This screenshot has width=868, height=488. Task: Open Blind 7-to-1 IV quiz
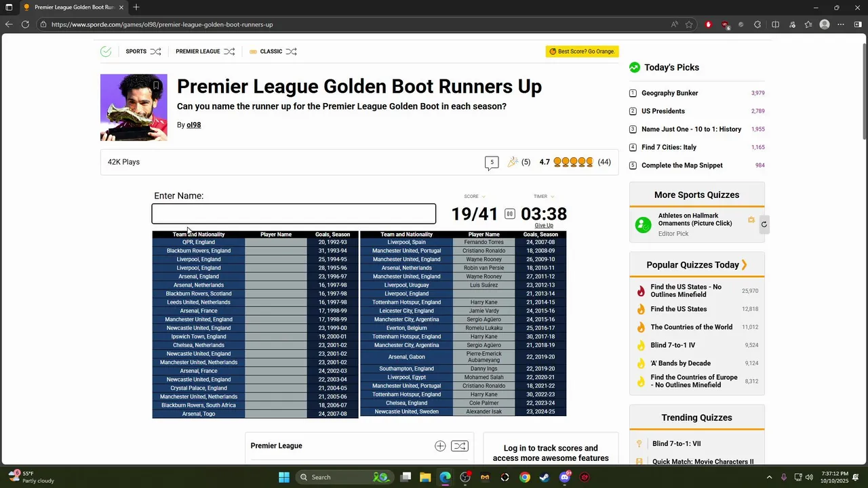(x=673, y=345)
